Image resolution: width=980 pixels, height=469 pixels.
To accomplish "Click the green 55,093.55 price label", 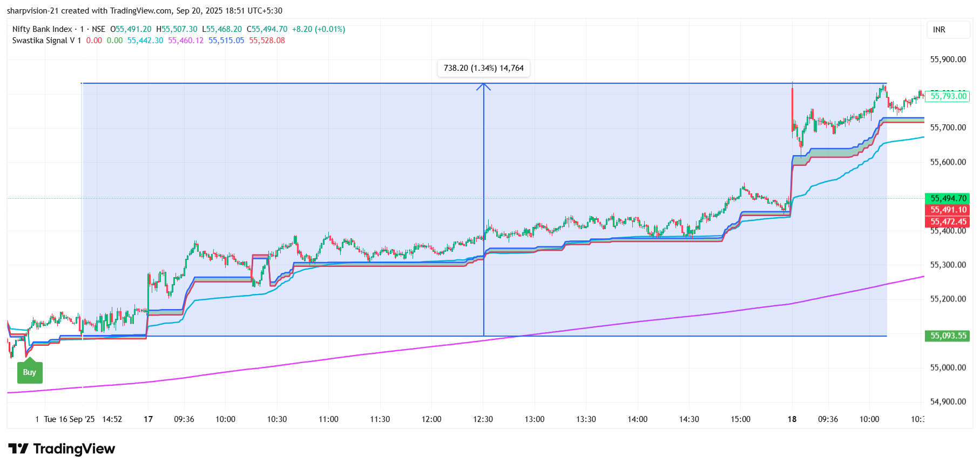I will pos(948,336).
